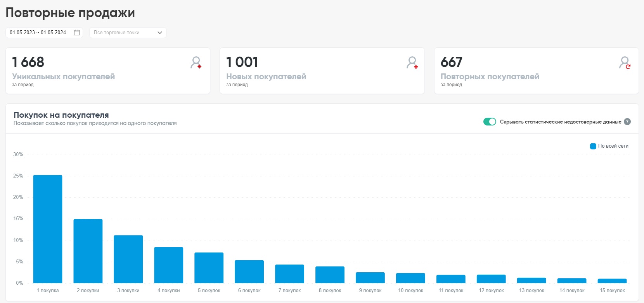
Task: Click the '15 покупок' axis label
Action: [613, 291]
